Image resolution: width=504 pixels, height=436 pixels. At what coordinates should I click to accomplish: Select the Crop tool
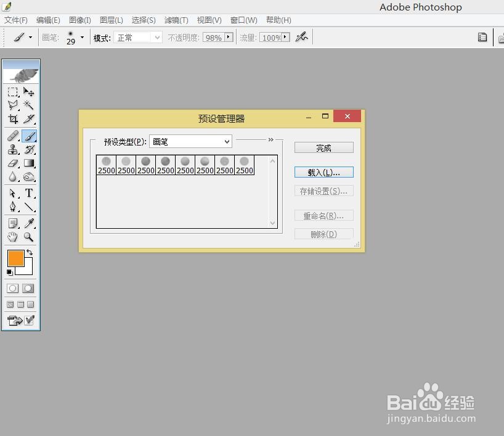(x=13, y=119)
